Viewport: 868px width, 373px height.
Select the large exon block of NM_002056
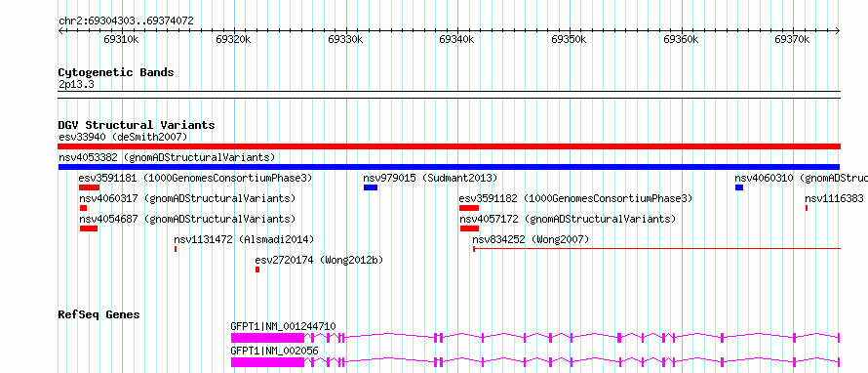tap(267, 362)
